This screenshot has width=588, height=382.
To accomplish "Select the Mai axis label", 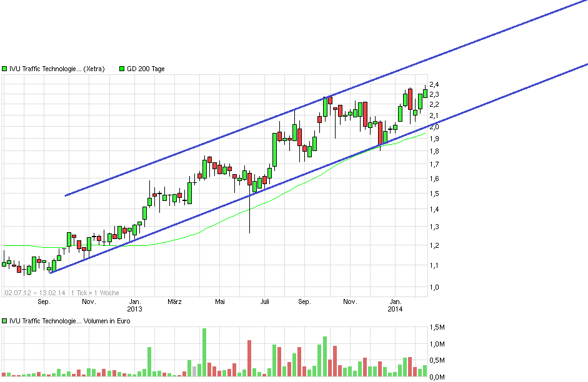I will pos(219,301).
